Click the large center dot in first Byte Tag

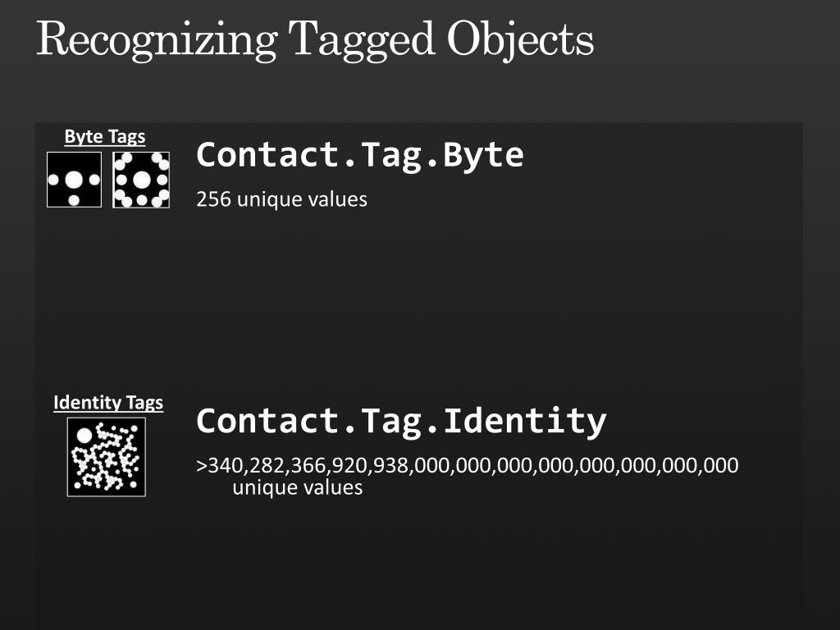pyautogui.click(x=74, y=180)
